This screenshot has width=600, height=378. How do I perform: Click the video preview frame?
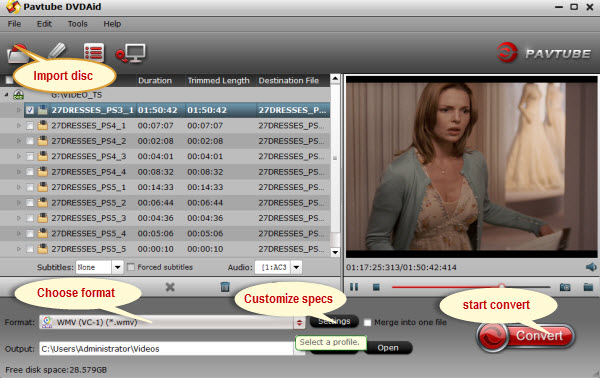471,166
